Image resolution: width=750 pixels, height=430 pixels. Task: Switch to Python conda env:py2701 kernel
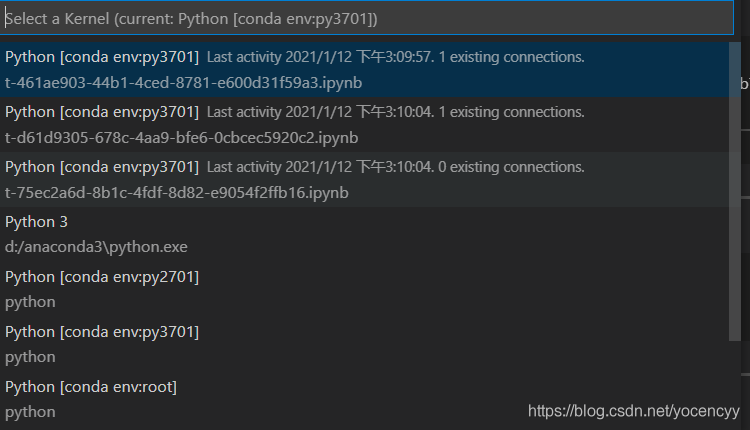click(x=366, y=289)
